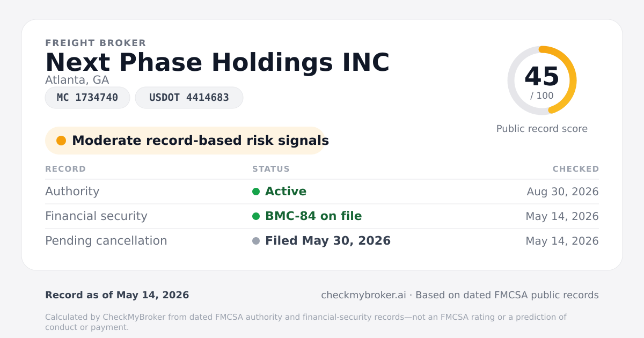Click the 45 score ring gauge

(x=542, y=80)
